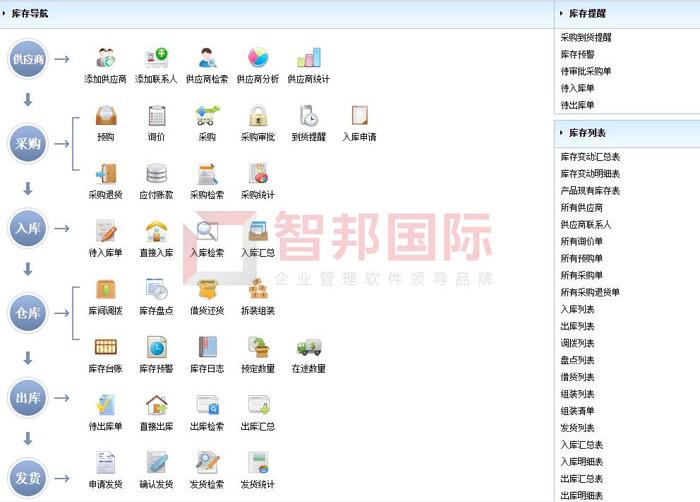Open the 库存台账 abacus icon

[106, 347]
